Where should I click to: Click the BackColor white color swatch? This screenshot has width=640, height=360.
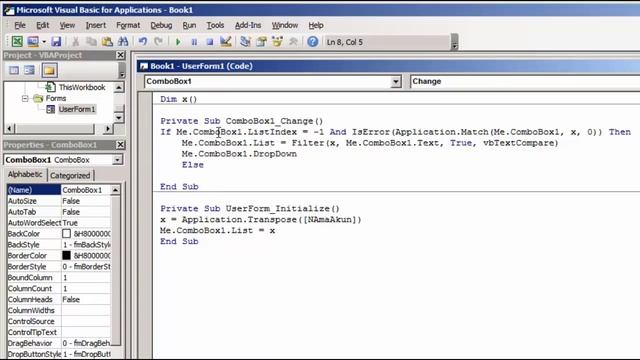66,233
